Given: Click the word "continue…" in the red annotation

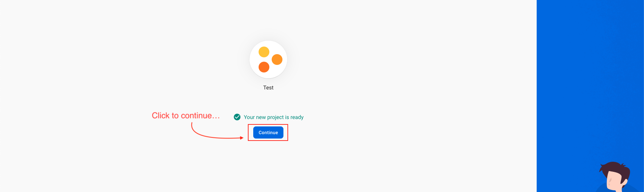Looking at the screenshot, I should (200, 116).
